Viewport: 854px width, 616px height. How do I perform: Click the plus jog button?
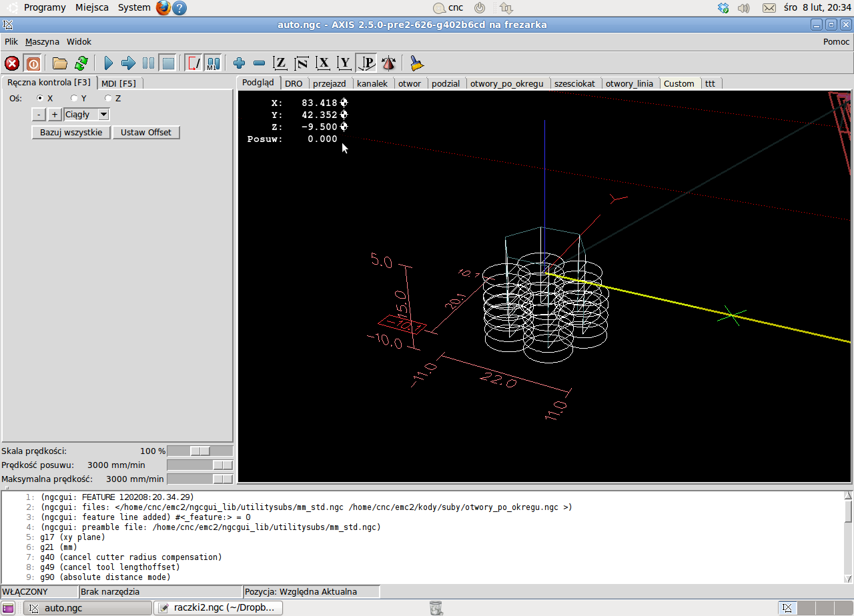[55, 115]
